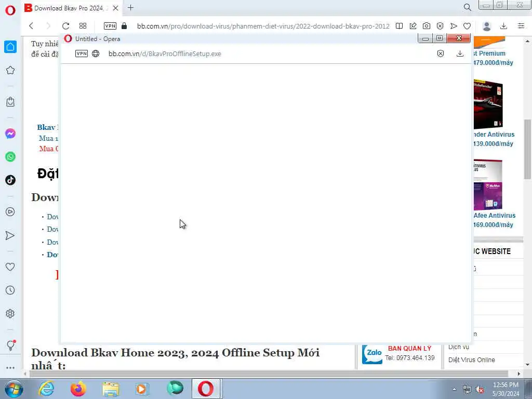This screenshot has height=399, width=532.
Task: Open downloads in main Opera toolbar
Action: (x=503, y=26)
